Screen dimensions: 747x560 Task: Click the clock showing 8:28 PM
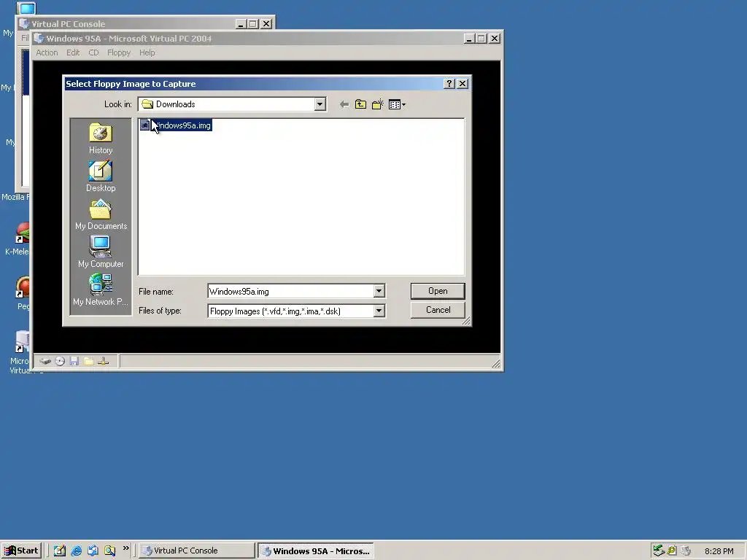(719, 551)
